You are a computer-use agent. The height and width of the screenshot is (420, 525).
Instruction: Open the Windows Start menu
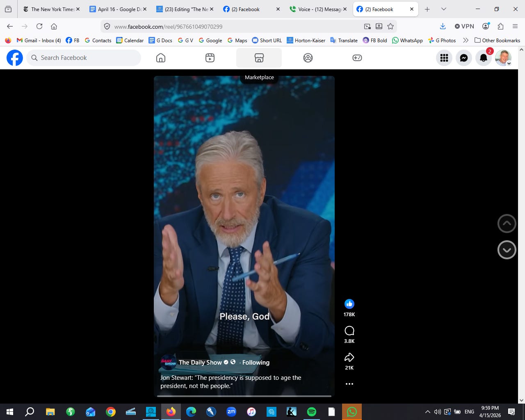point(10,412)
